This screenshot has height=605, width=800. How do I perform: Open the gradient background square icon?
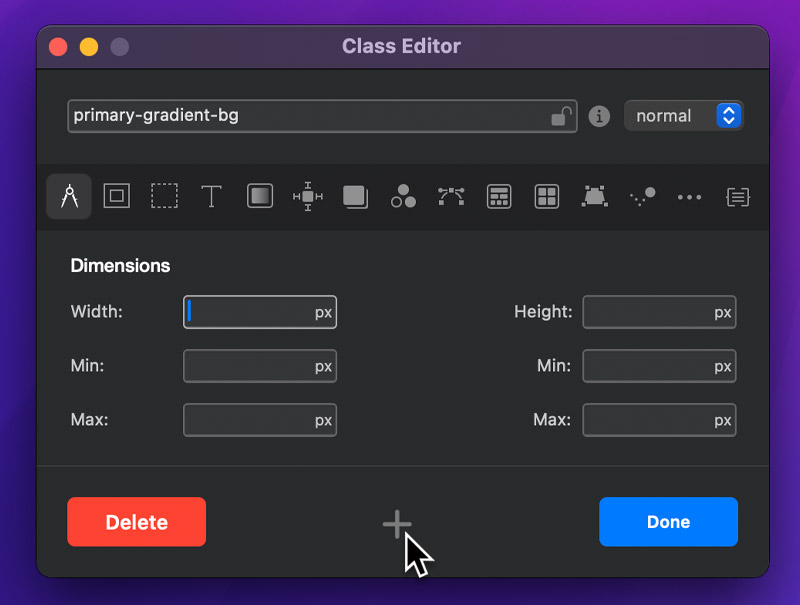tap(260, 197)
